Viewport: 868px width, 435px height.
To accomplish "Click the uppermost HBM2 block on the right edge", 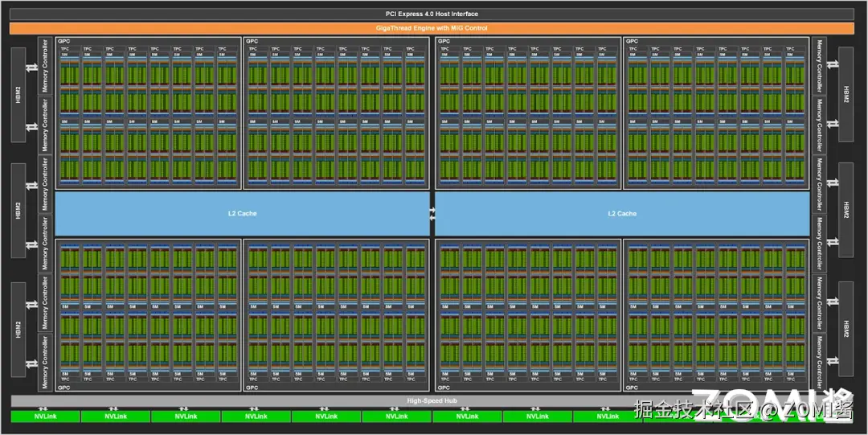I will tap(845, 94).
